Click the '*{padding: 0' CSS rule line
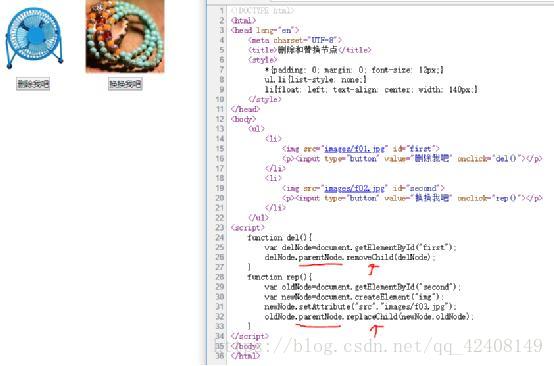Viewport: 554px width, 366px height. pyautogui.click(x=354, y=70)
